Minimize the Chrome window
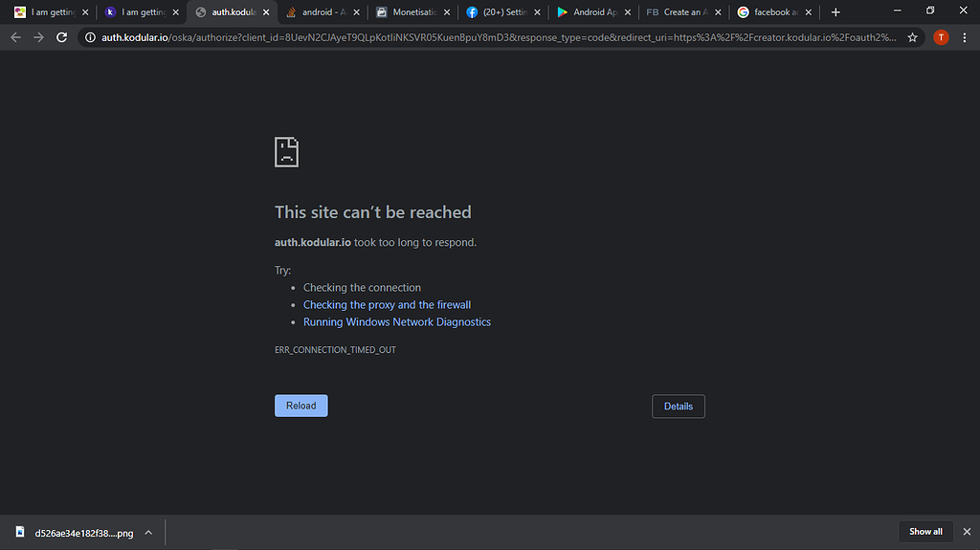Viewport: 980px width, 550px height. pos(898,11)
